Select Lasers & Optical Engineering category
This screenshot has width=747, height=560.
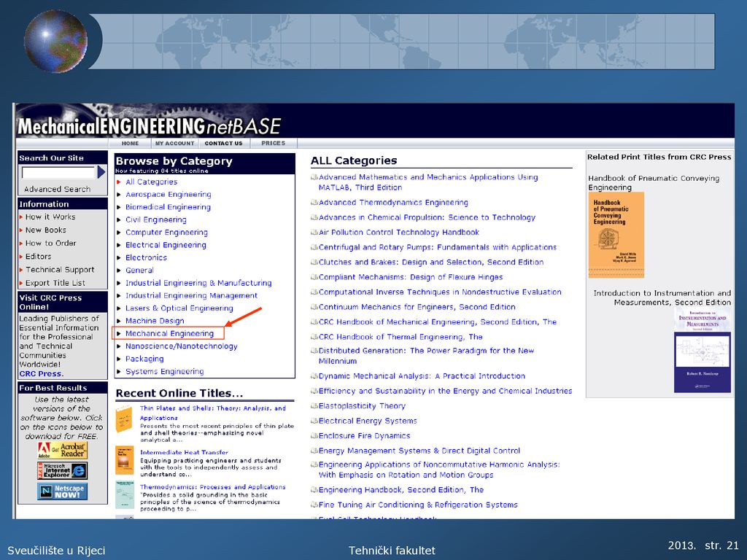tap(179, 308)
